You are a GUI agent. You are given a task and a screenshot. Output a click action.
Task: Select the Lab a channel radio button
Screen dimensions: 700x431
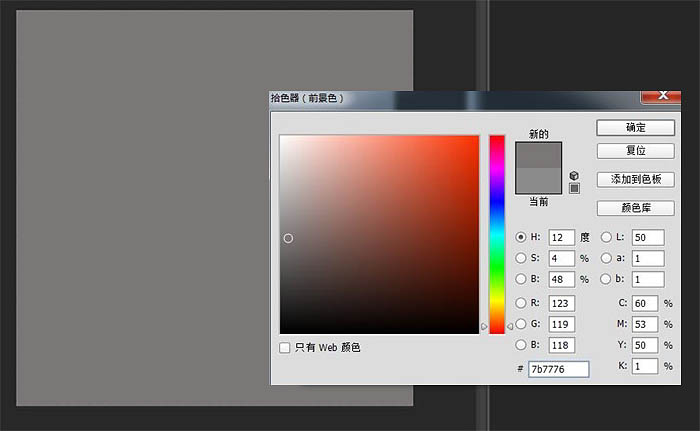coord(606,258)
